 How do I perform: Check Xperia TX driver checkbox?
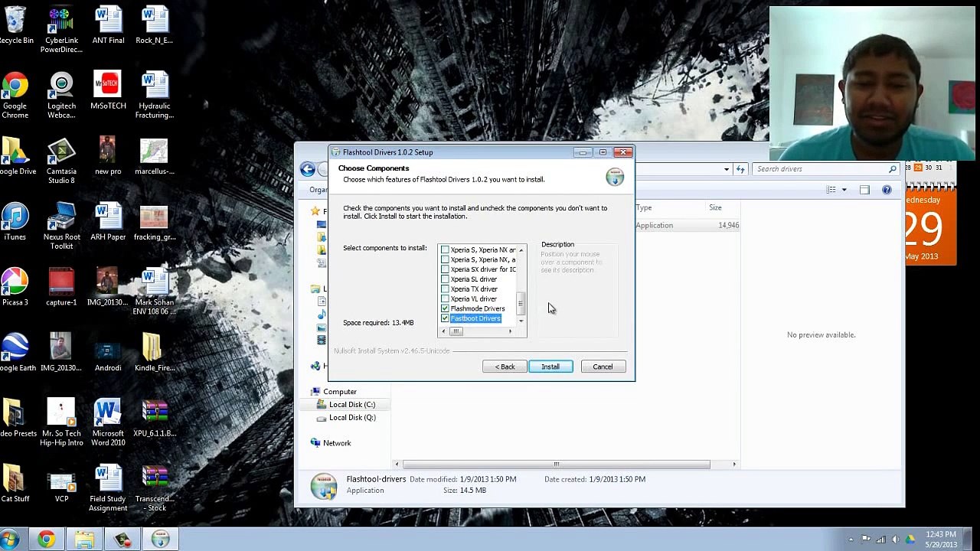pos(445,289)
